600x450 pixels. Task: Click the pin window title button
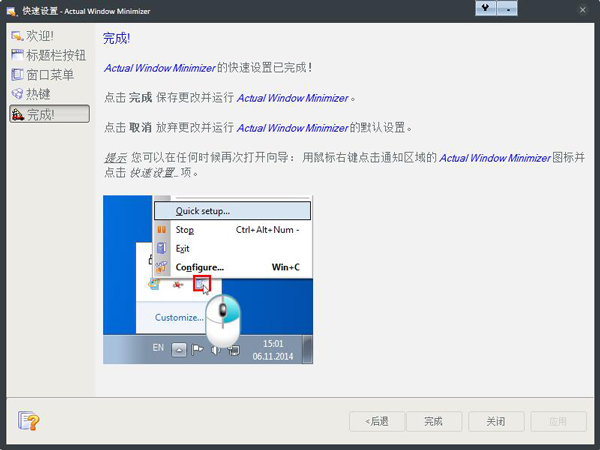point(486,8)
